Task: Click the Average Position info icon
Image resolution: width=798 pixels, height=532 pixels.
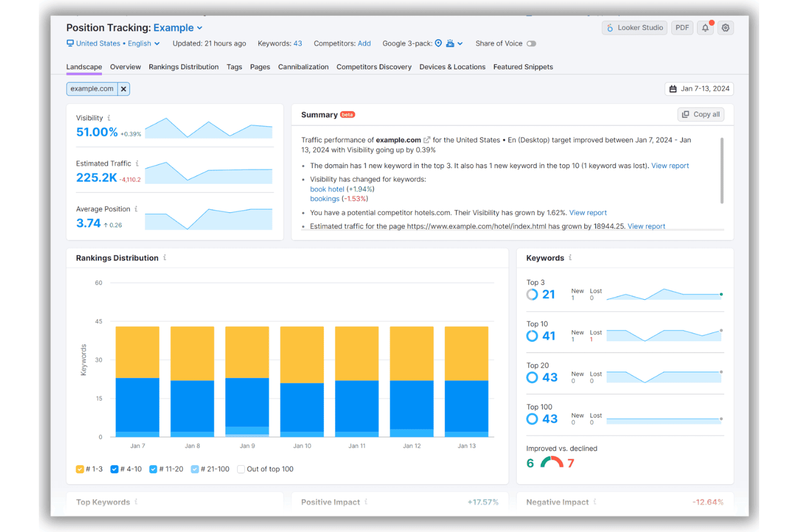Action: click(x=136, y=209)
